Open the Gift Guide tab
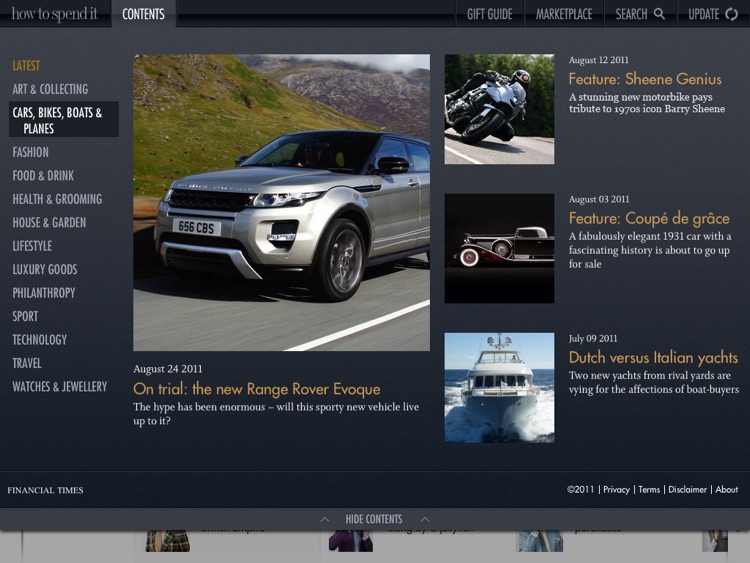This screenshot has height=563, width=750. 490,14
